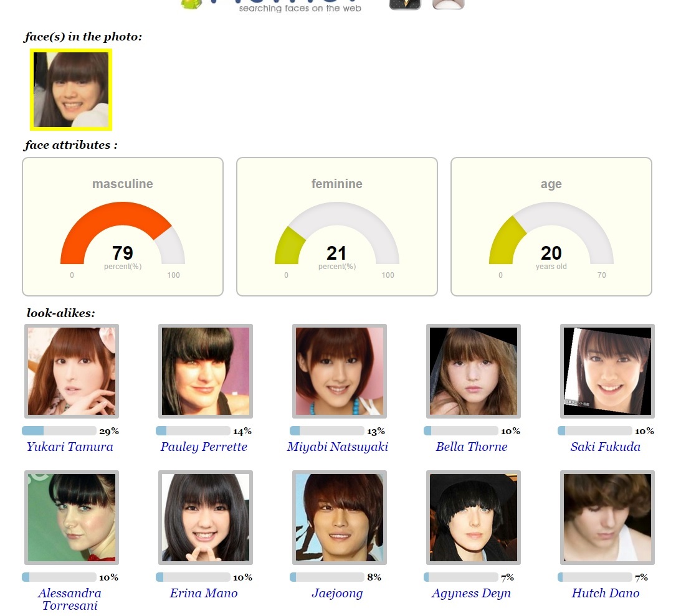Follow the Miyabi Natsuyaki name link
Image resolution: width=681 pixels, height=616 pixels.
click(x=338, y=447)
